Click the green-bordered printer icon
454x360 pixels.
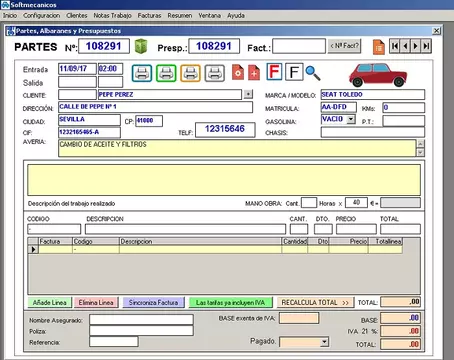[x=166, y=73]
